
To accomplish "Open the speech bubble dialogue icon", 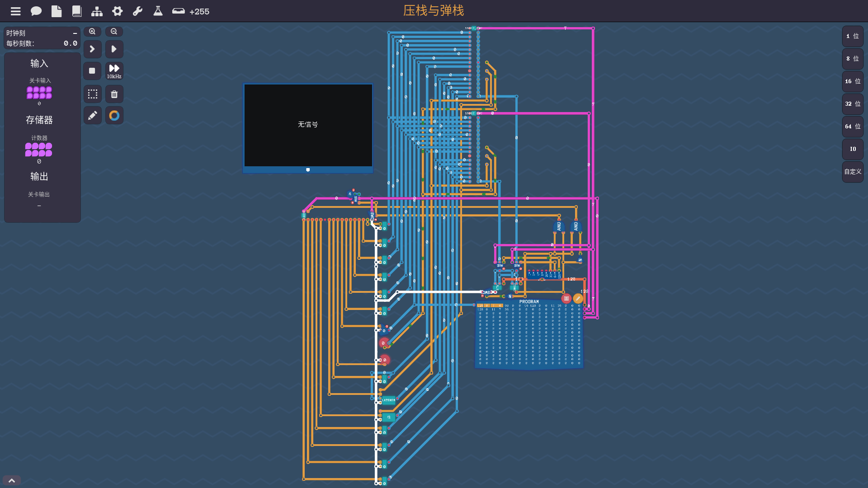I will tap(36, 11).
